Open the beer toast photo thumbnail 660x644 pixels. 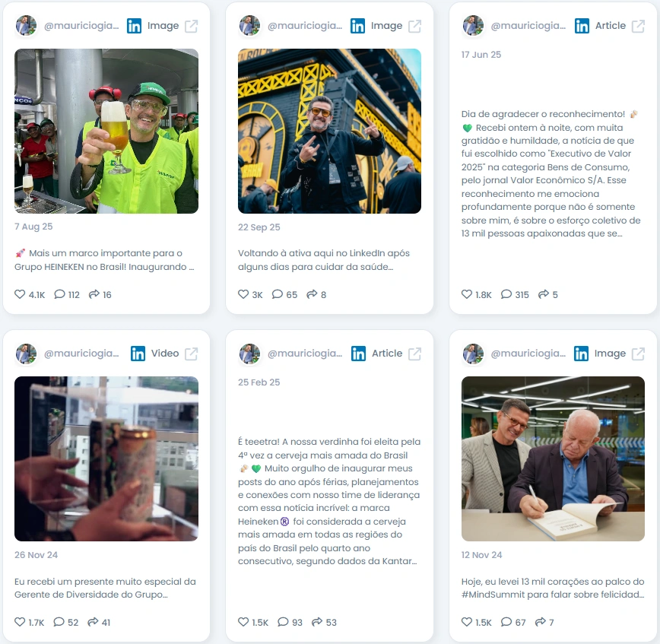click(x=106, y=131)
